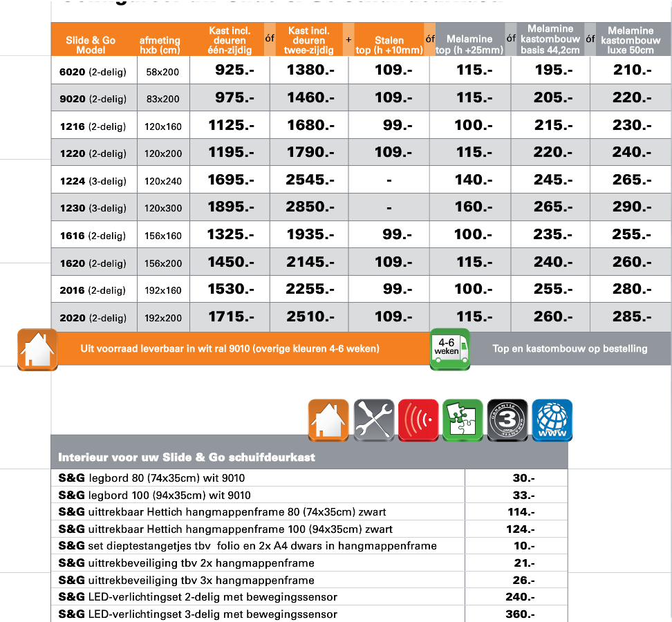Select the 1224 (3-delig) model cell
Screen dimensions: 672x622
click(93, 181)
